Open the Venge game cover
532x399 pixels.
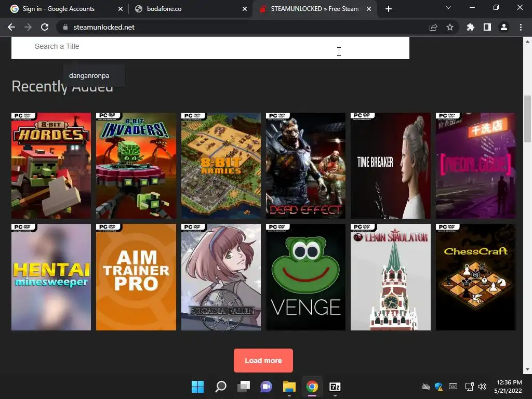pyautogui.click(x=305, y=277)
